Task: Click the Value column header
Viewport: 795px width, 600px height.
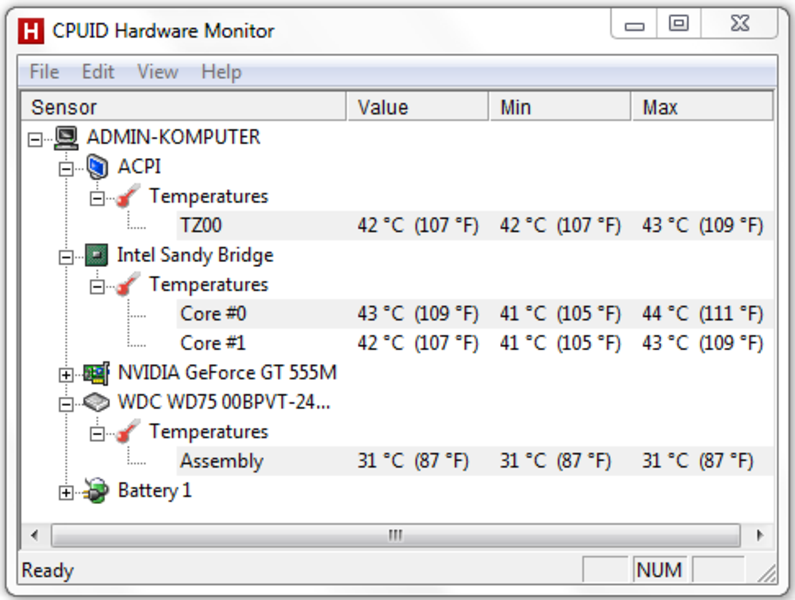Action: click(418, 107)
